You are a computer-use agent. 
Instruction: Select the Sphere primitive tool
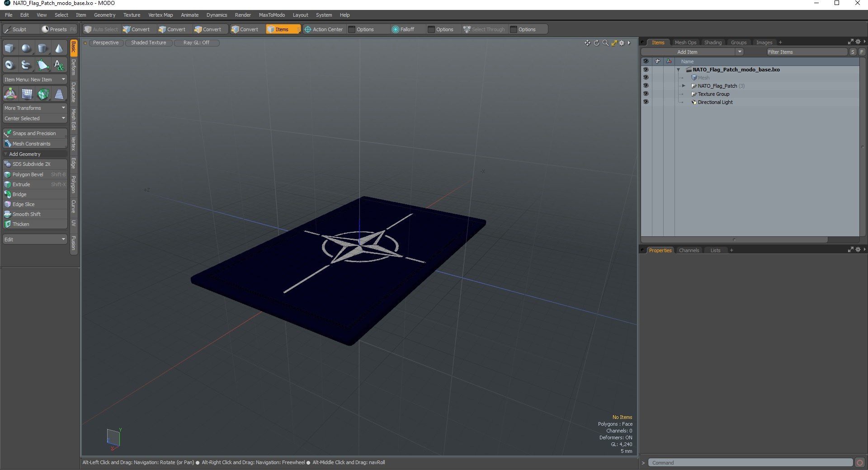pos(26,48)
